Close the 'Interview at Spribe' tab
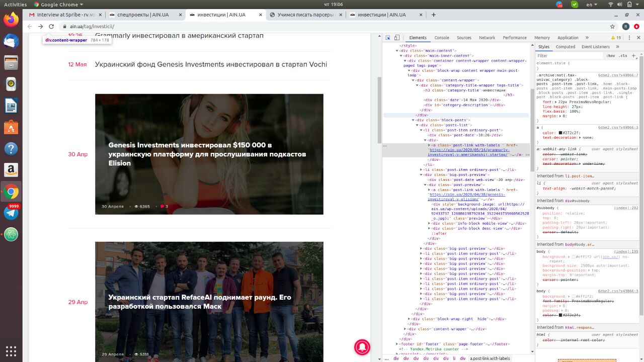This screenshot has width=644, height=362. [99, 15]
